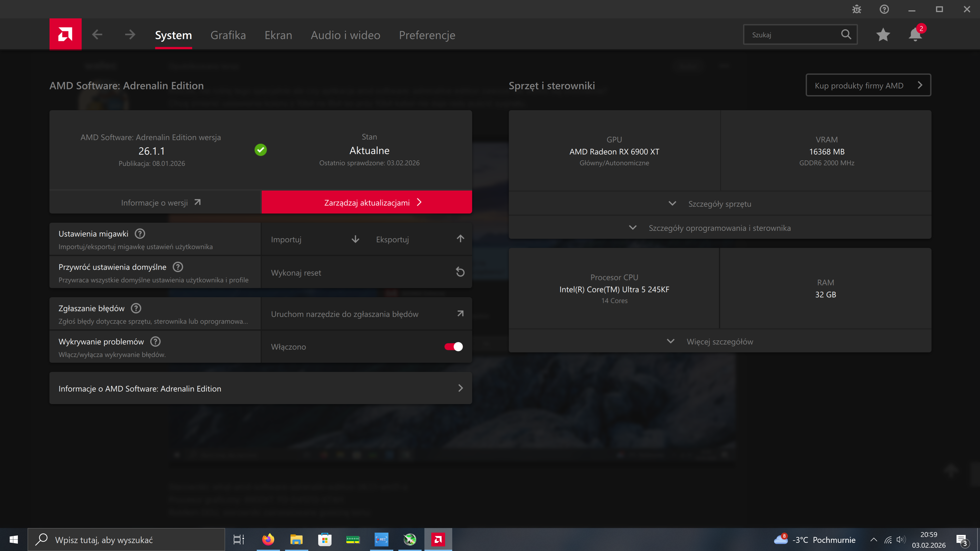Expand Więcej szczegółów under CPU
Screen dimensions: 980x551
[710, 342]
